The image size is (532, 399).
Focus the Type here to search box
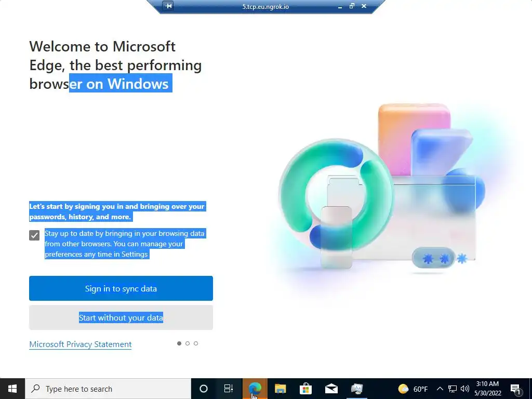108,389
